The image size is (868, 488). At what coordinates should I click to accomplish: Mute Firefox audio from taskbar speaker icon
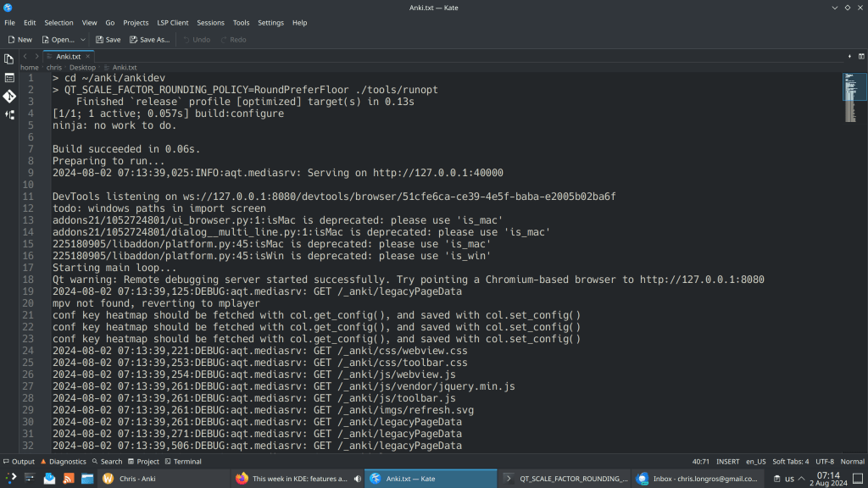tap(357, 479)
